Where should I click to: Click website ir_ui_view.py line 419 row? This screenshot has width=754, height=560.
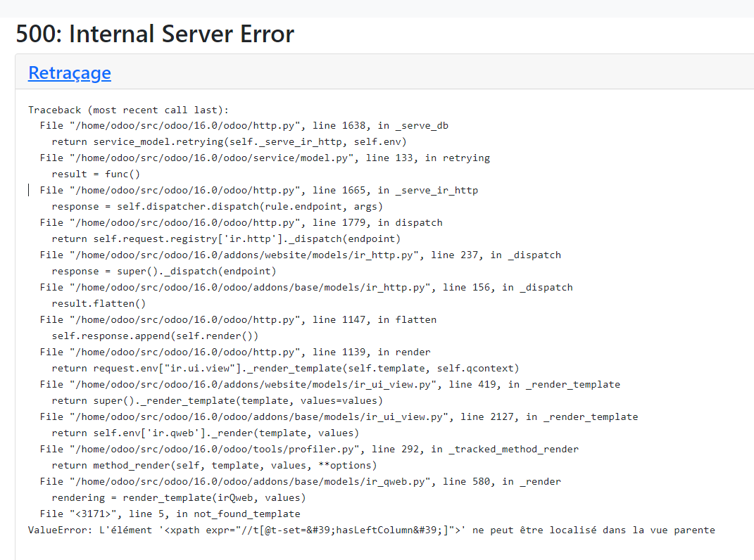coord(330,385)
